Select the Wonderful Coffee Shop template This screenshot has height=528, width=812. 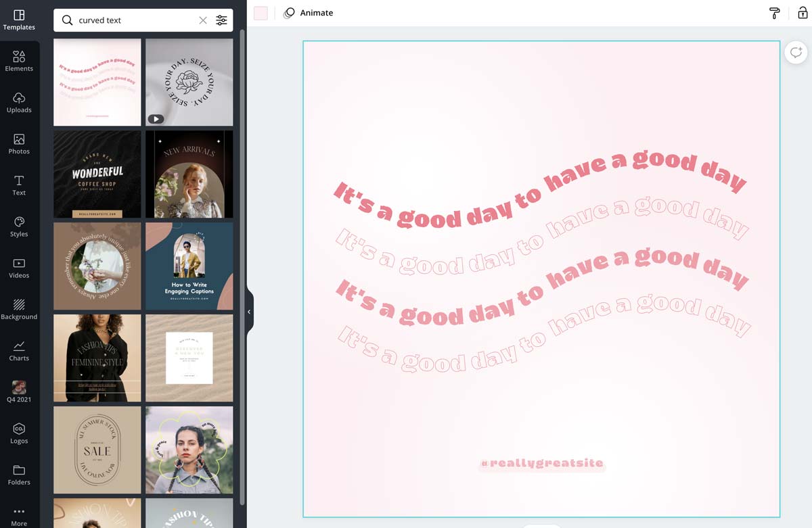coord(97,174)
